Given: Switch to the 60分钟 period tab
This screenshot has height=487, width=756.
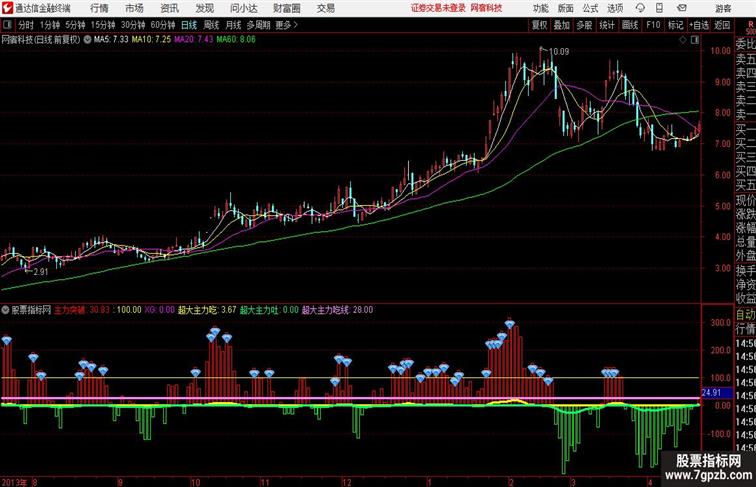Looking at the screenshot, I should [x=163, y=25].
